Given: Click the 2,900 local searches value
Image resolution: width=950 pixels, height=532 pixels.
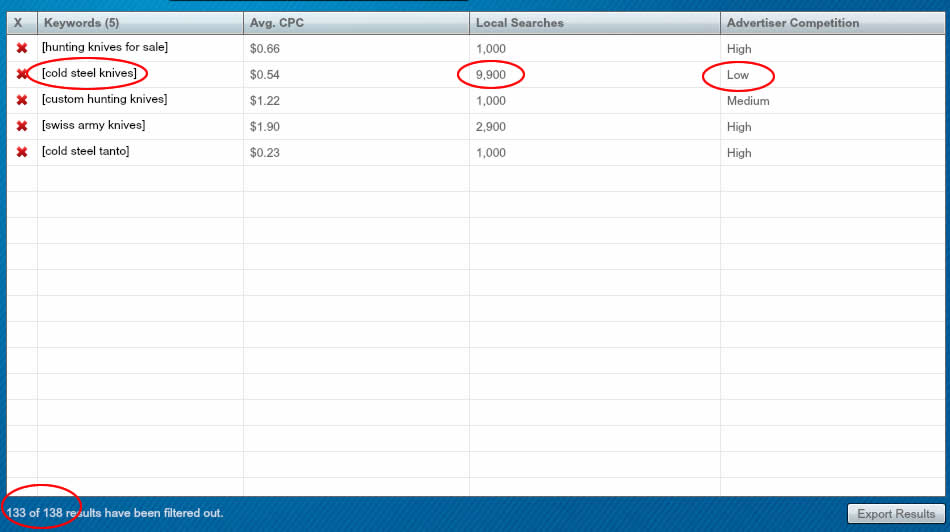Looking at the screenshot, I should 491,127.
